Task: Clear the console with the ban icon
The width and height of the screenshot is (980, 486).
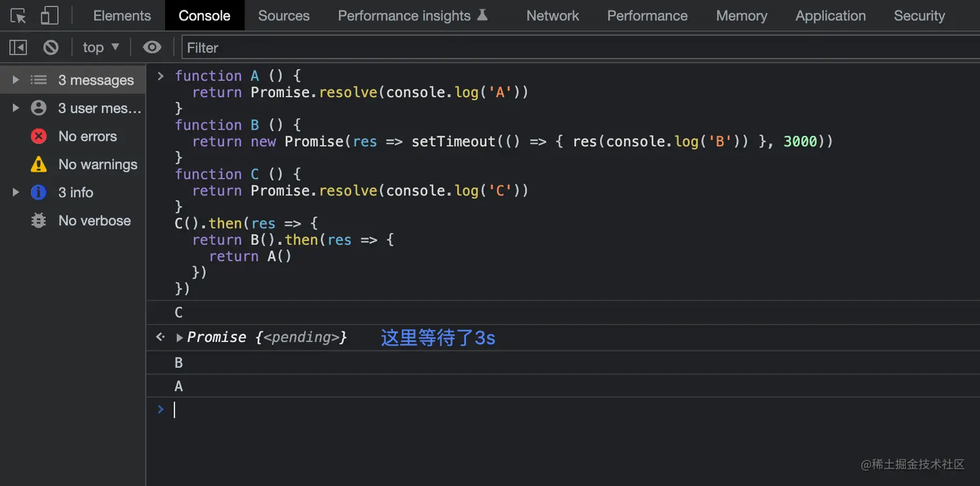Action: click(51, 47)
